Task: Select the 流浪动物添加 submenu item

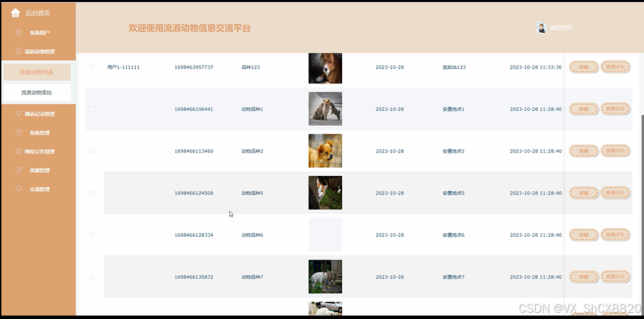Action: (38, 92)
